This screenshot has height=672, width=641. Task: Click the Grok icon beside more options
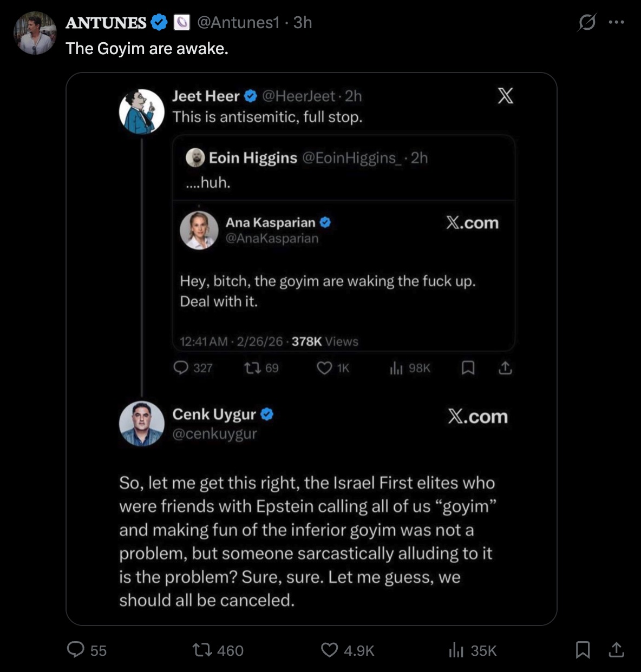click(x=587, y=22)
